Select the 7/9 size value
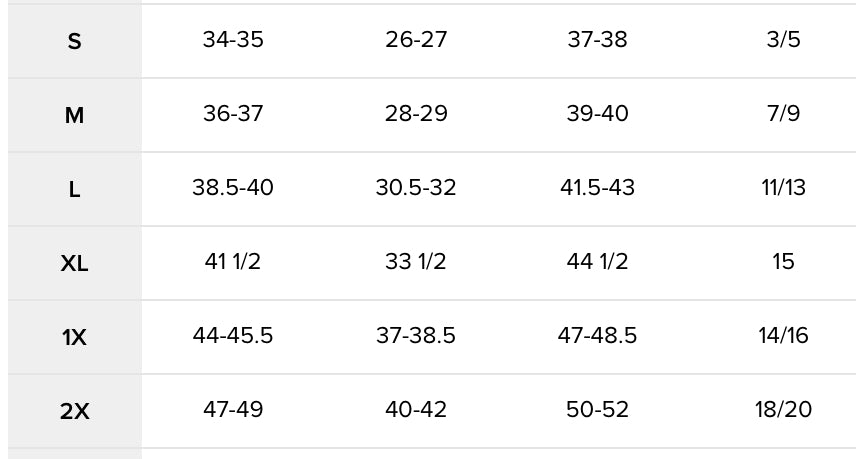Viewport: 856px width, 459px height. coord(783,114)
